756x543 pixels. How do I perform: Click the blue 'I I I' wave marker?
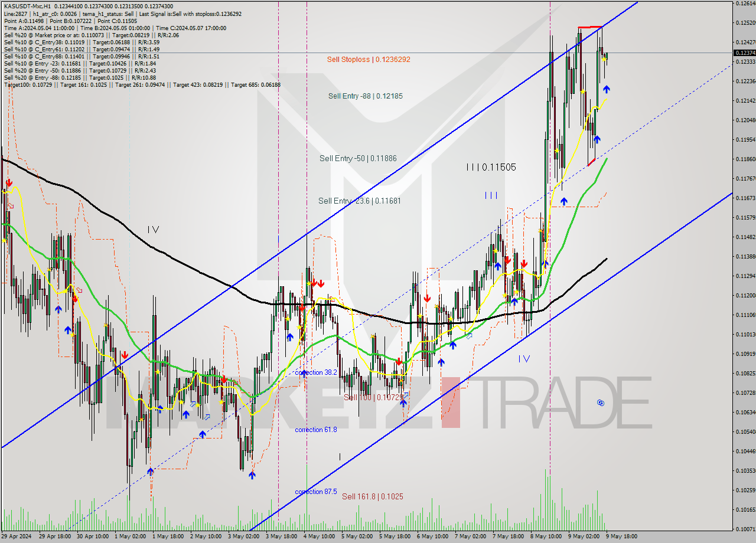[491, 195]
